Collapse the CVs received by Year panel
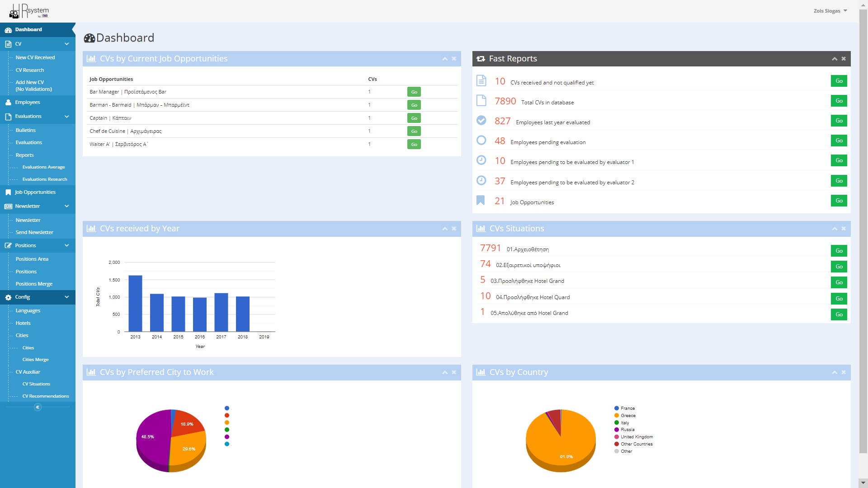The height and width of the screenshot is (488, 868). [445, 229]
